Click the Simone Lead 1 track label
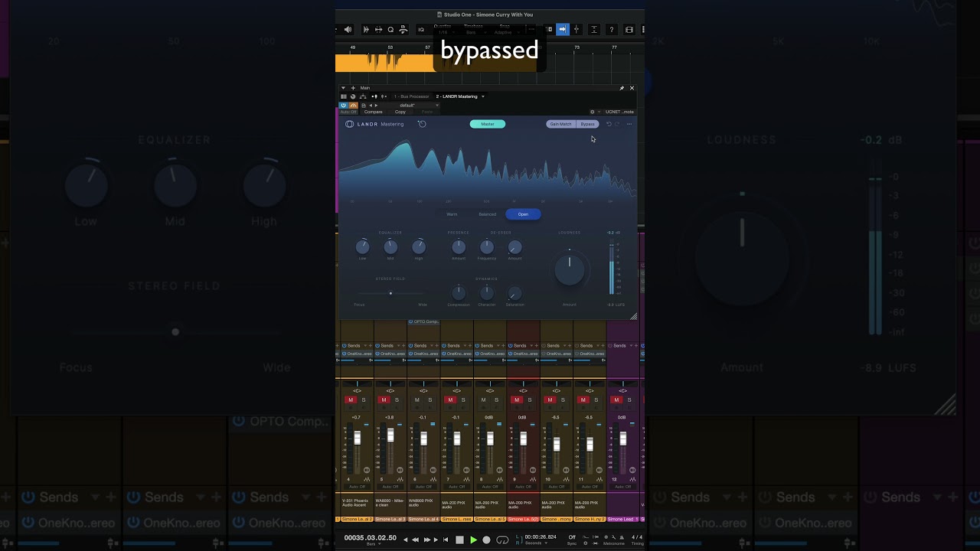Screen dimensions: 980x551 (x=622, y=519)
